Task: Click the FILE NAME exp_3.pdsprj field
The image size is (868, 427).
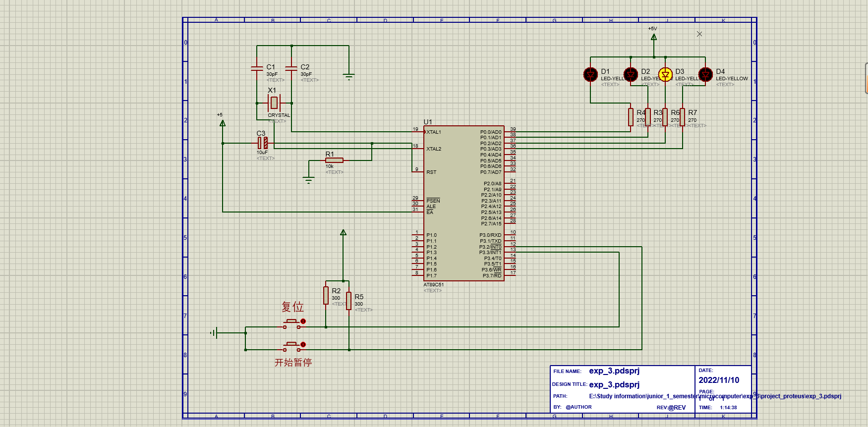Action: click(614, 371)
